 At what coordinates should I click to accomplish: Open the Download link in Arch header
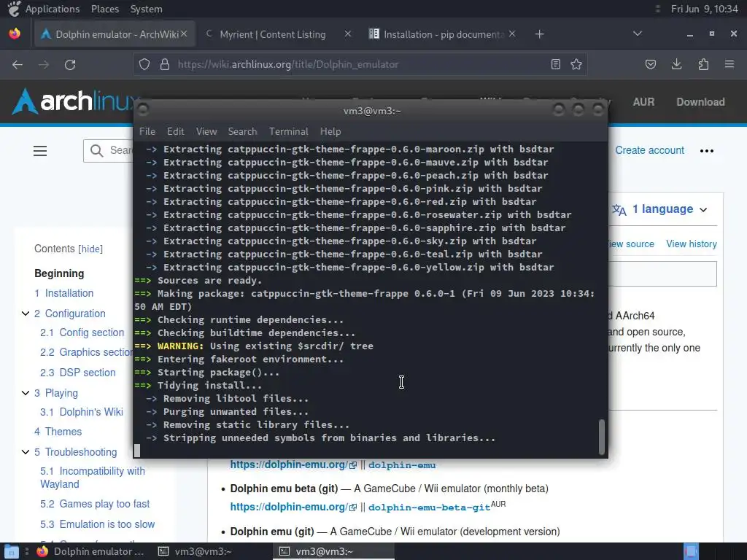700,102
